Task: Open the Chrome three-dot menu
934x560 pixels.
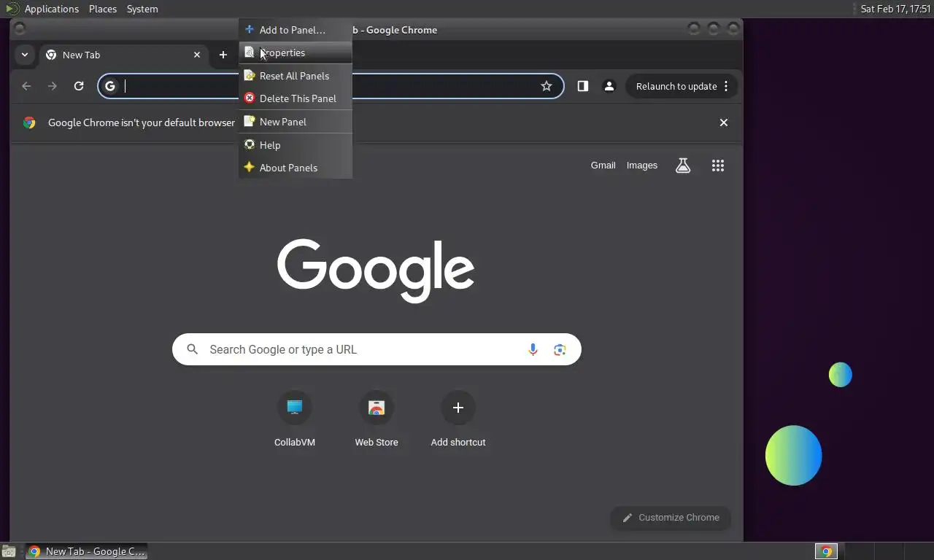Action: point(726,86)
